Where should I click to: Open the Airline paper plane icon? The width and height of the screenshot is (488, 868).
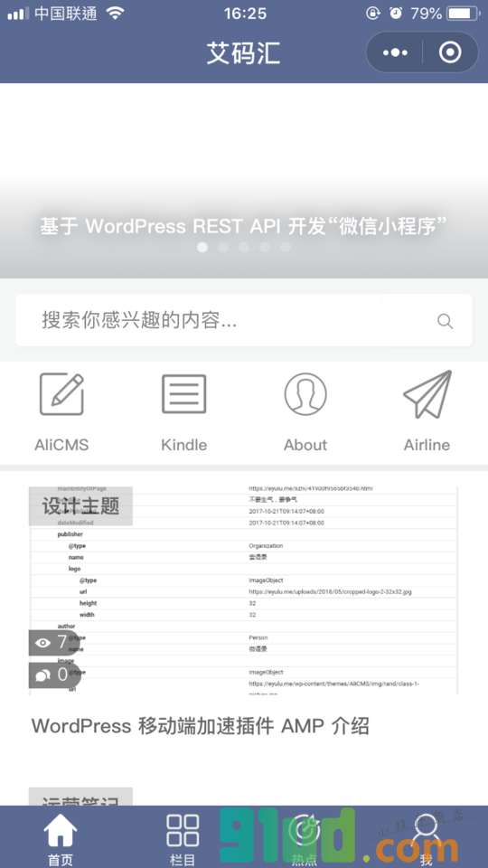click(427, 394)
